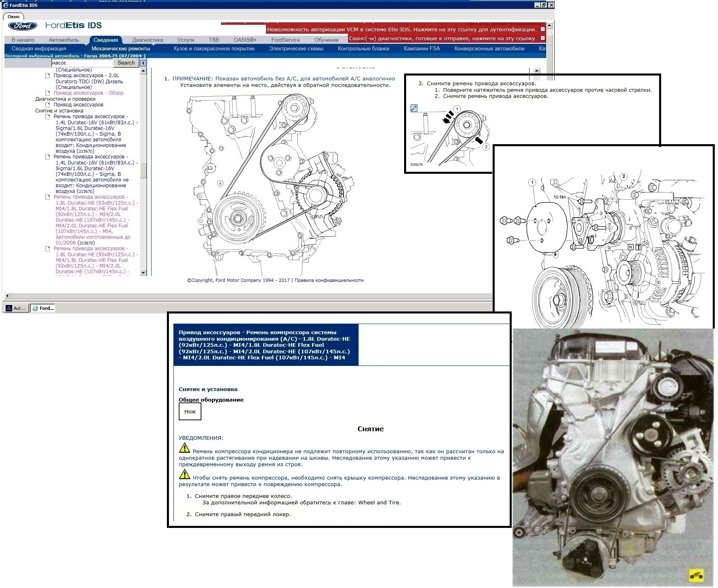The height and width of the screenshot is (588, 718).
Task: Click 'Wheel and Tire' chapter reference
Action: pos(379,503)
